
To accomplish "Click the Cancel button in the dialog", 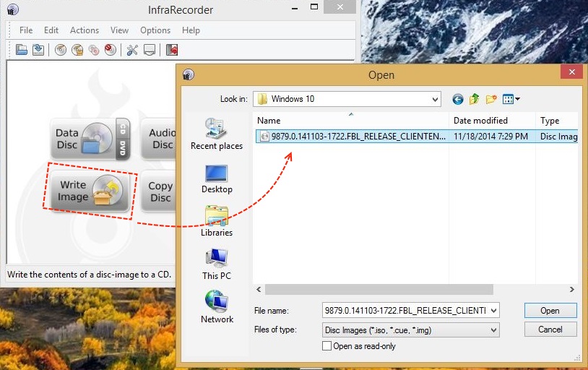I will [x=550, y=329].
